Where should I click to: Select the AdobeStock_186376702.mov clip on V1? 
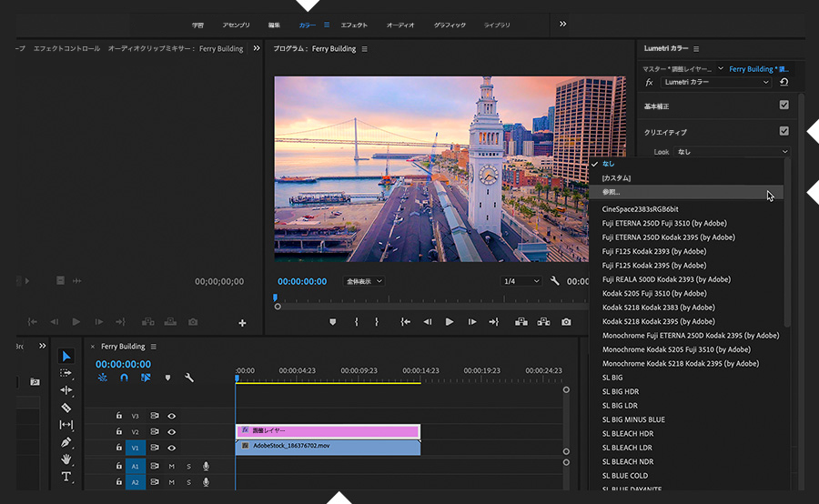coord(328,447)
